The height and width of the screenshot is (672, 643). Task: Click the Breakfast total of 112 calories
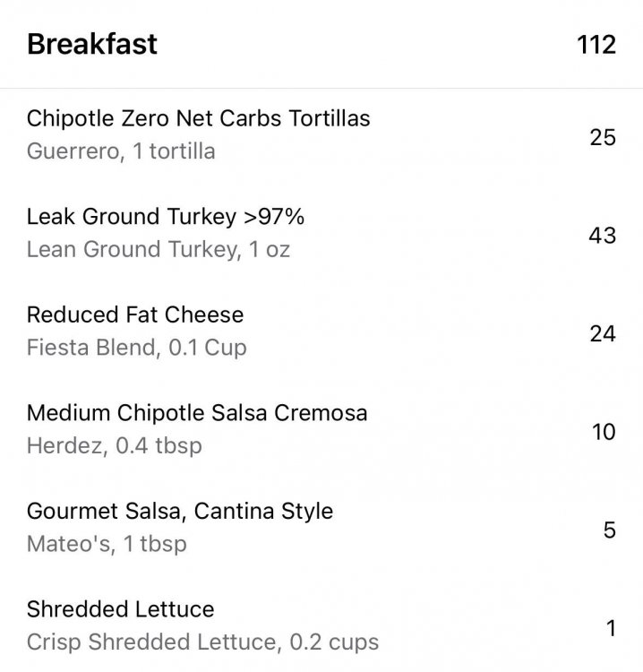(596, 45)
